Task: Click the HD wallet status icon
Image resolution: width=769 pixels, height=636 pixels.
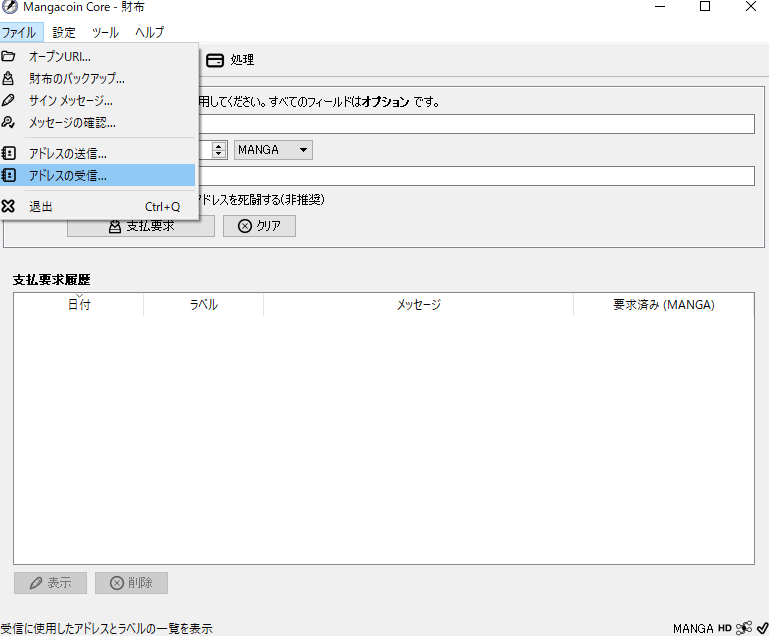Action: point(725,628)
